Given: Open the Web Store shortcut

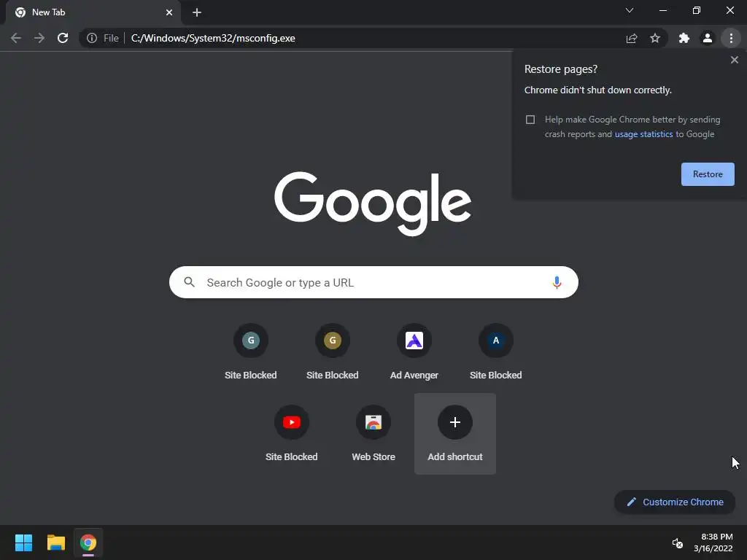Looking at the screenshot, I should coord(373,434).
